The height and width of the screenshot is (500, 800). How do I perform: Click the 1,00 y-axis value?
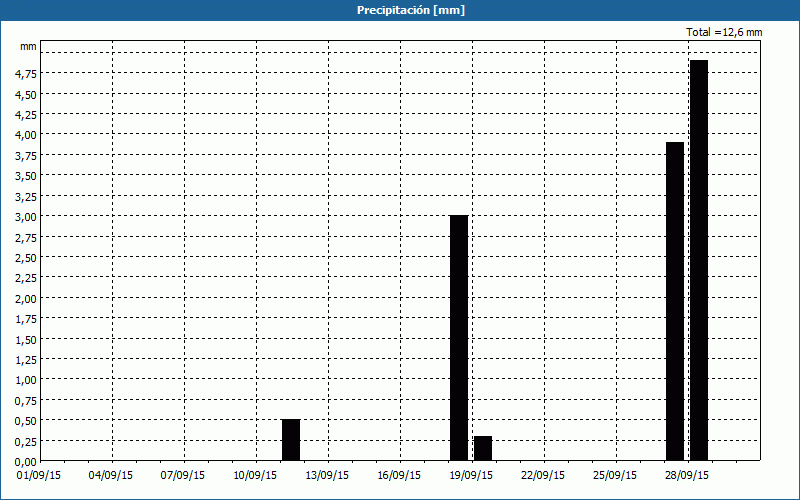click(26, 380)
